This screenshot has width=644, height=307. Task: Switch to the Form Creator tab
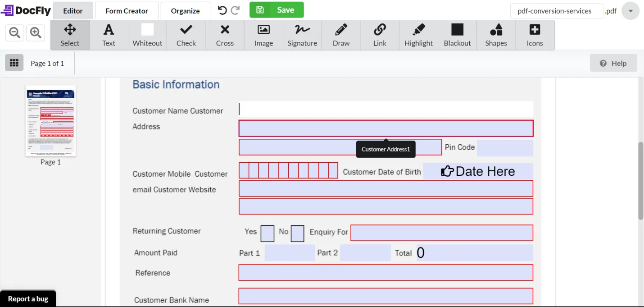(127, 10)
